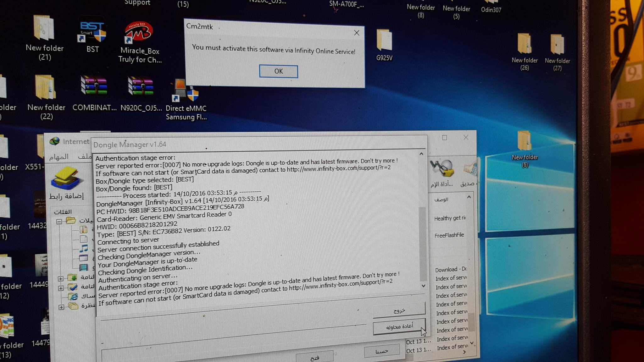The height and width of the screenshot is (362, 644).
Task: Click the download list scroll-down arrow
Action: click(x=471, y=343)
